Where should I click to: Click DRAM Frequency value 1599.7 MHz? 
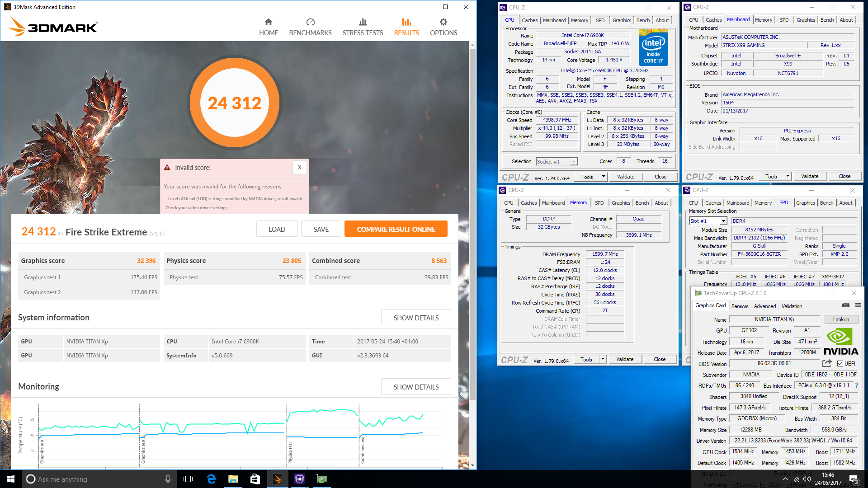[x=605, y=254]
